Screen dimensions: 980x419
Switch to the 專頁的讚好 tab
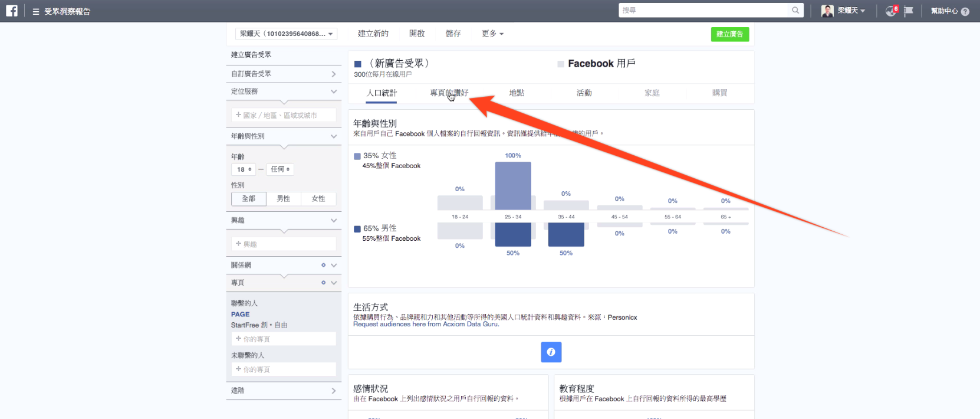449,93
